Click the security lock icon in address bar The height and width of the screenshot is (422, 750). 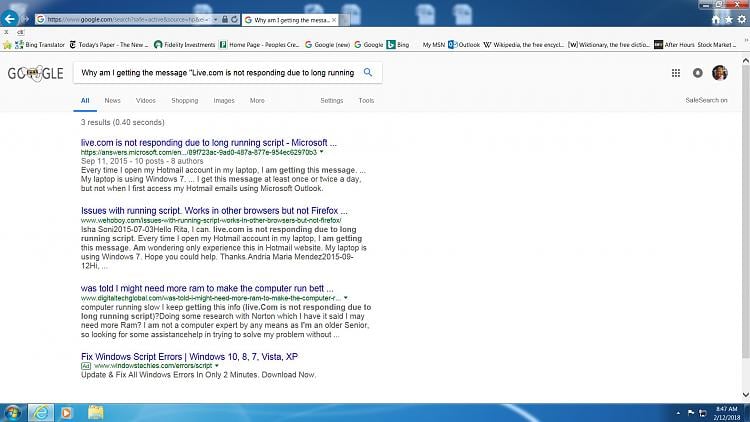(225, 19)
